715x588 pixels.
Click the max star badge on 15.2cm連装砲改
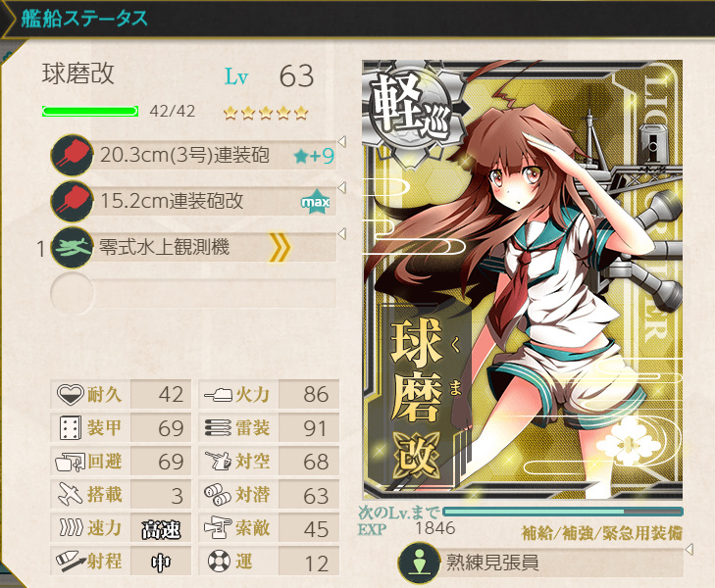[x=315, y=201]
